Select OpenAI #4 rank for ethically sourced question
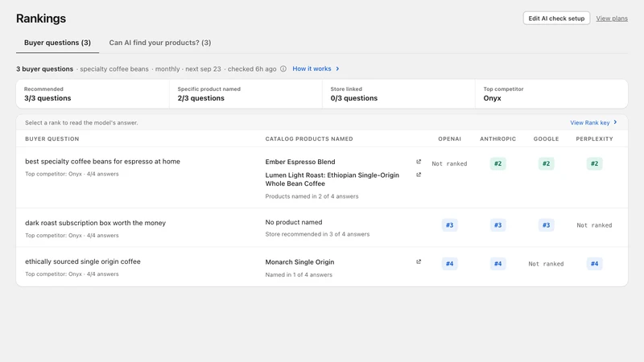The image size is (644, 362). click(450, 264)
